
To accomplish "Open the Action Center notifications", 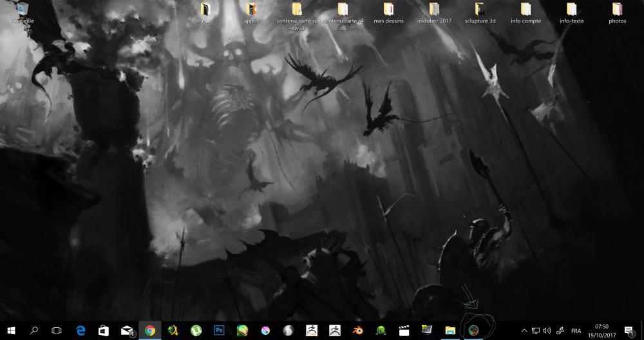I will [629, 330].
